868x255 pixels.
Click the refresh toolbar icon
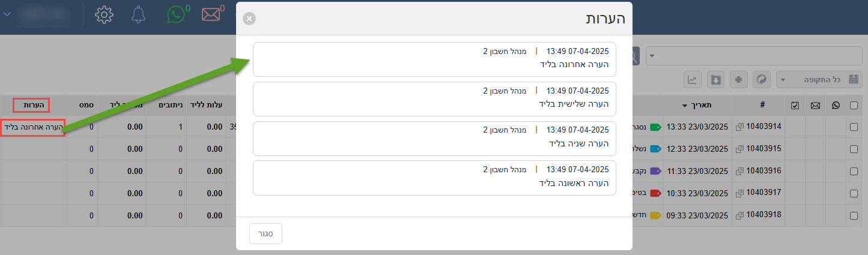coord(761,79)
